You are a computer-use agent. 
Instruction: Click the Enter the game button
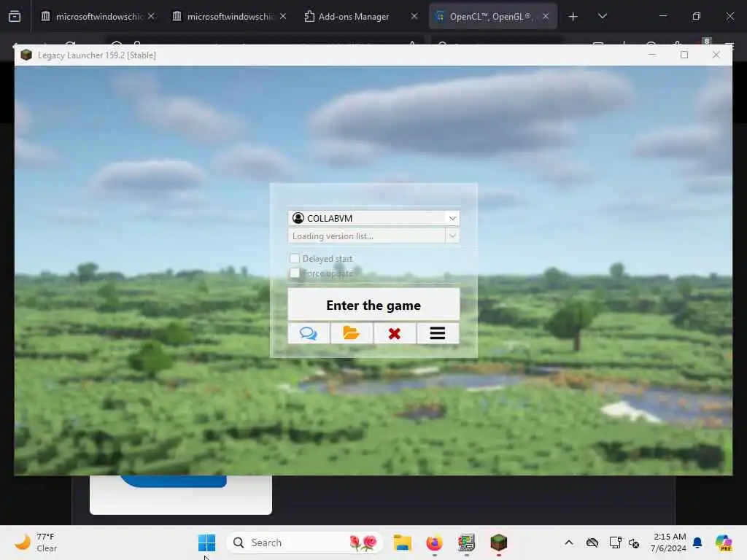tap(373, 305)
